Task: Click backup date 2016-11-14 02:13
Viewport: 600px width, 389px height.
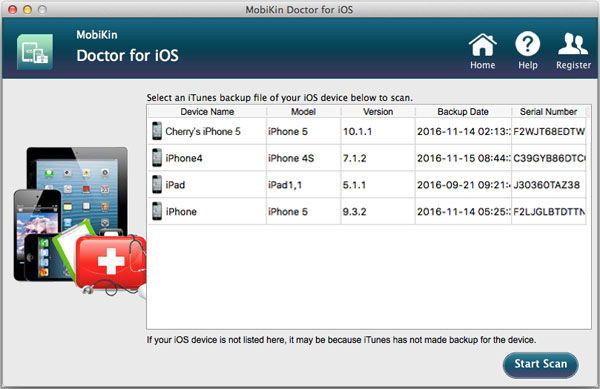Action: [x=463, y=131]
